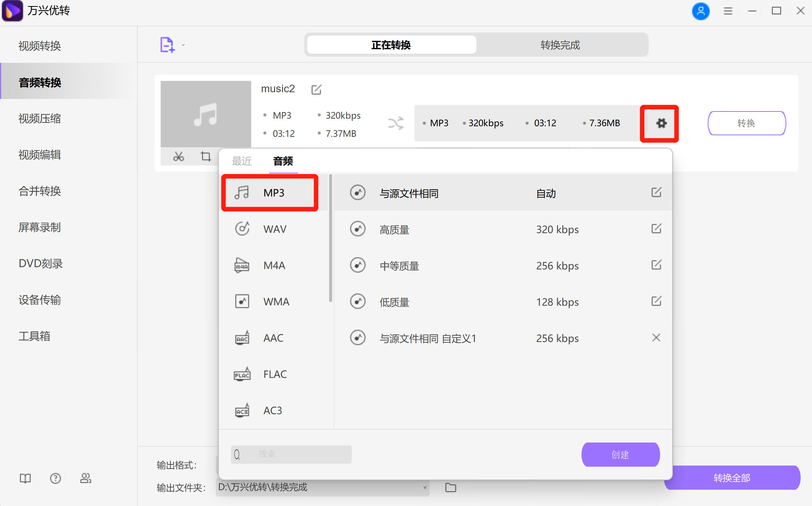812x506 pixels.
Task: Select the trim scissors tool under music2 thumbnail
Action: pos(178,156)
